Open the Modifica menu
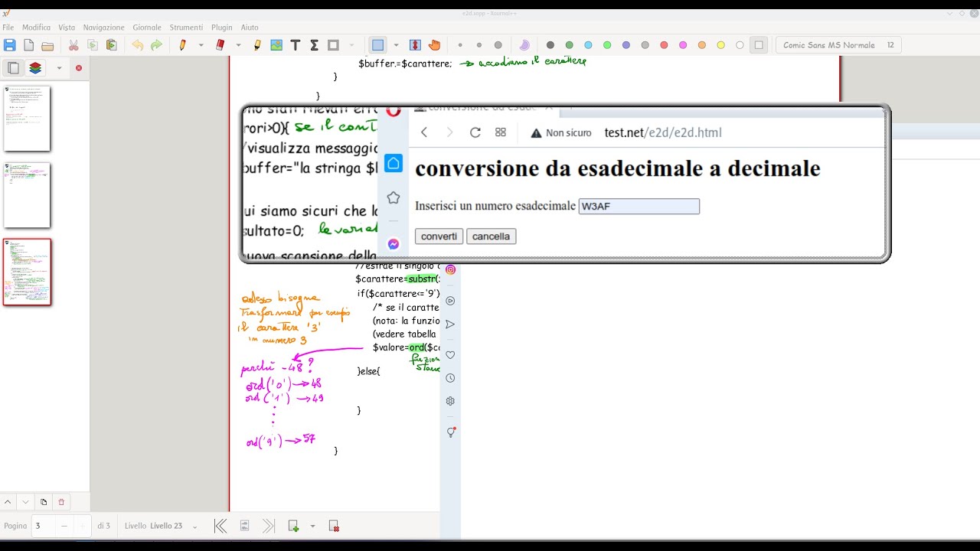The width and height of the screenshot is (980, 551). [36, 27]
